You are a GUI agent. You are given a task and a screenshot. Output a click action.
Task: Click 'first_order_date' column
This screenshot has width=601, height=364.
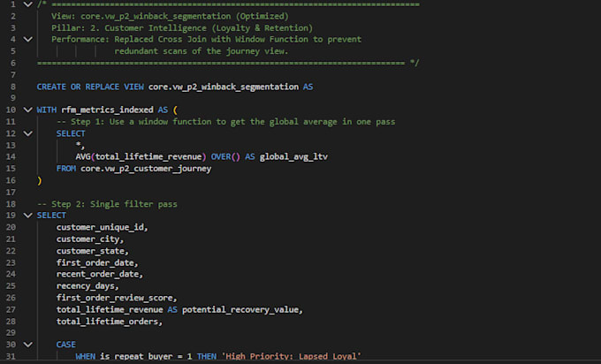click(x=95, y=263)
